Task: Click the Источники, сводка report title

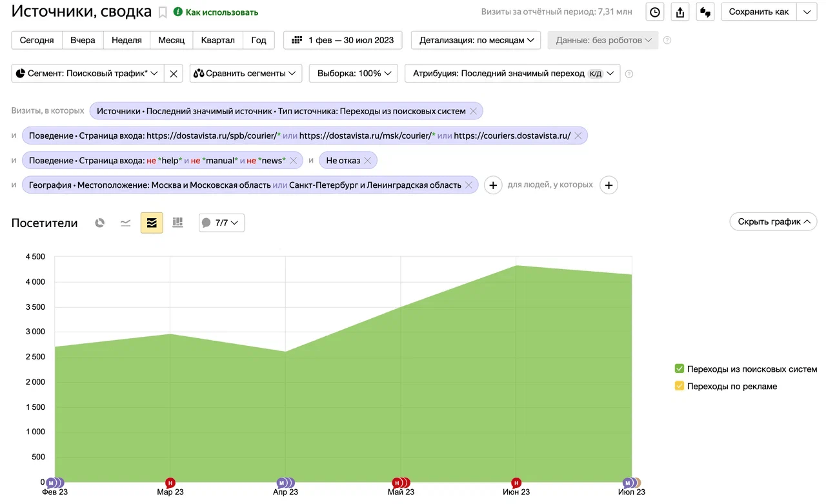Action: tap(81, 12)
